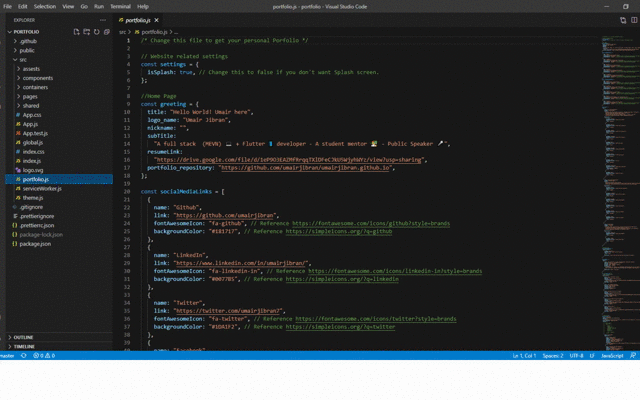Screen dimensions: 640x400
Task: Open .prettierignore file
Action: pyautogui.click(x=37, y=216)
